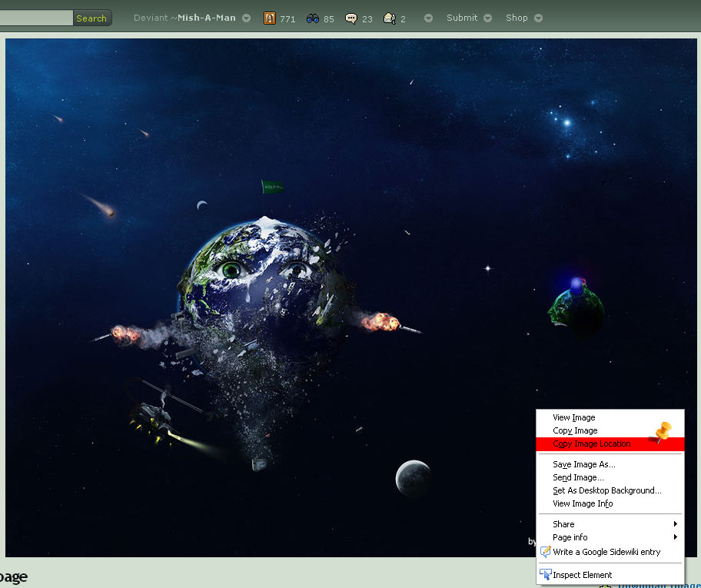Open the Page info submenu

(x=610, y=537)
